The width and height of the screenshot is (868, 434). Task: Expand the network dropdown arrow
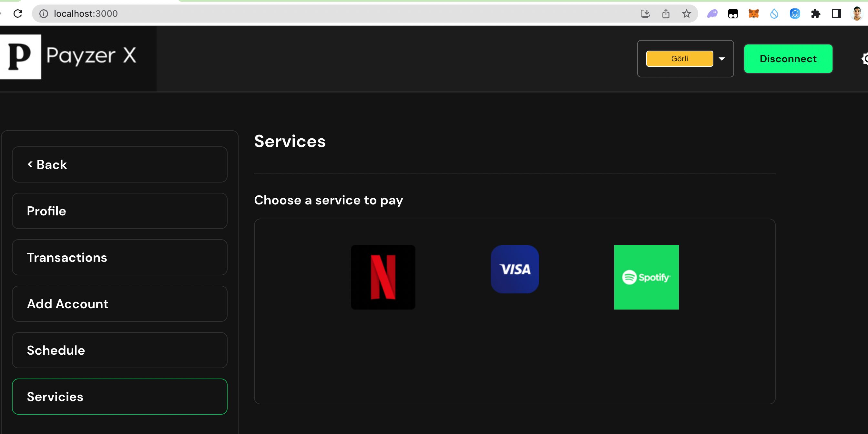[x=721, y=59]
